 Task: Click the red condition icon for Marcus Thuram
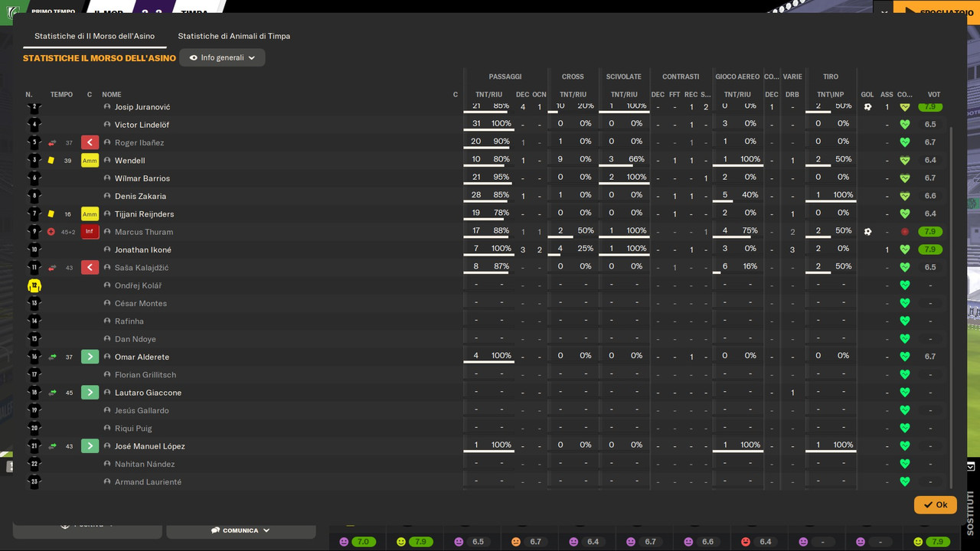[904, 232]
